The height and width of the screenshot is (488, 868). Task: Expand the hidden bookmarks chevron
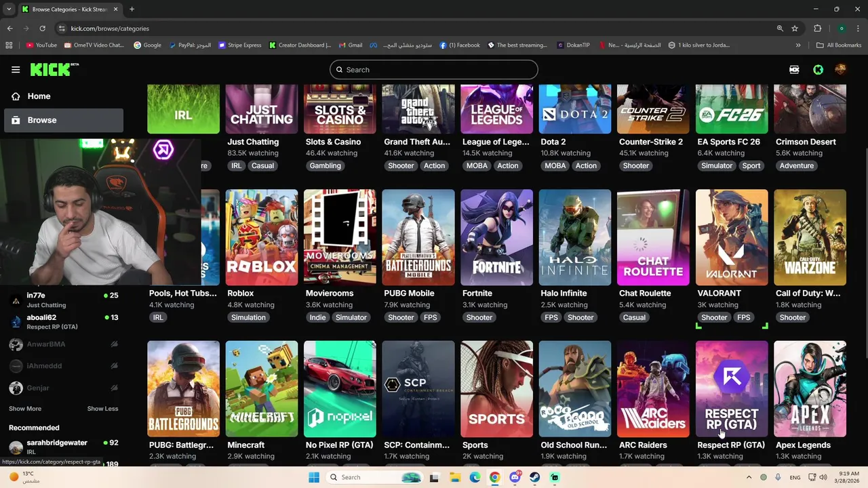798,45
